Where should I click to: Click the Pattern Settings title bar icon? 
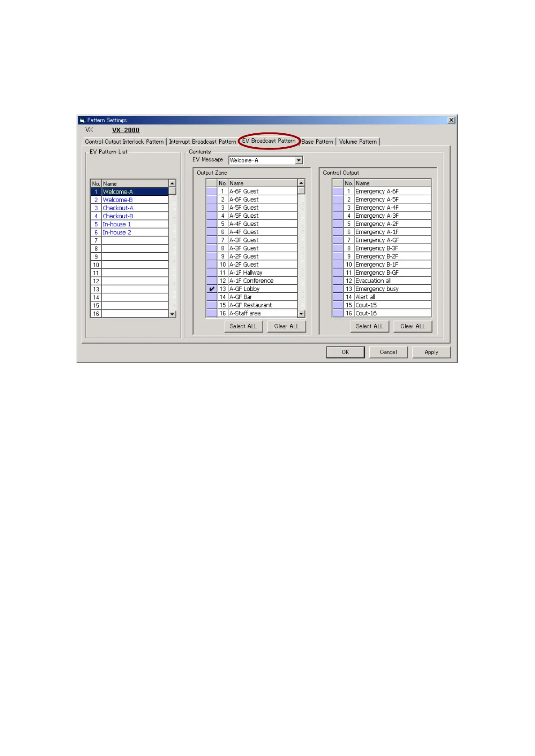coord(82,120)
